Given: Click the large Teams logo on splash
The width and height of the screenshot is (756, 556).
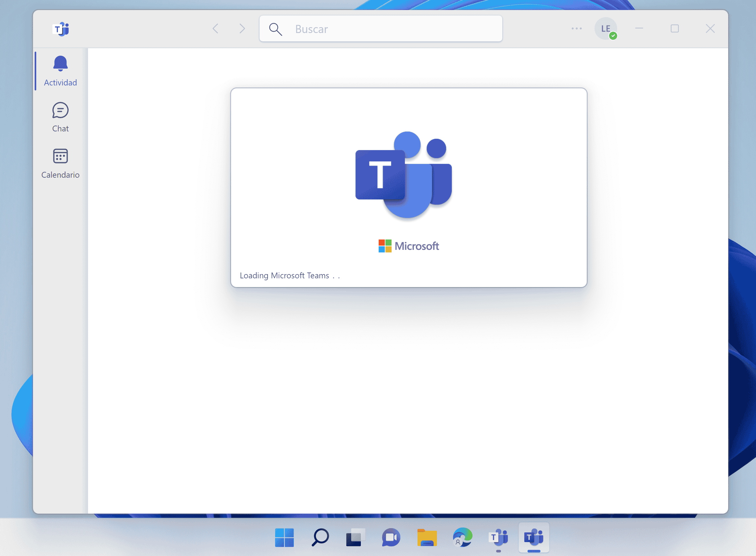Looking at the screenshot, I should pyautogui.click(x=404, y=175).
